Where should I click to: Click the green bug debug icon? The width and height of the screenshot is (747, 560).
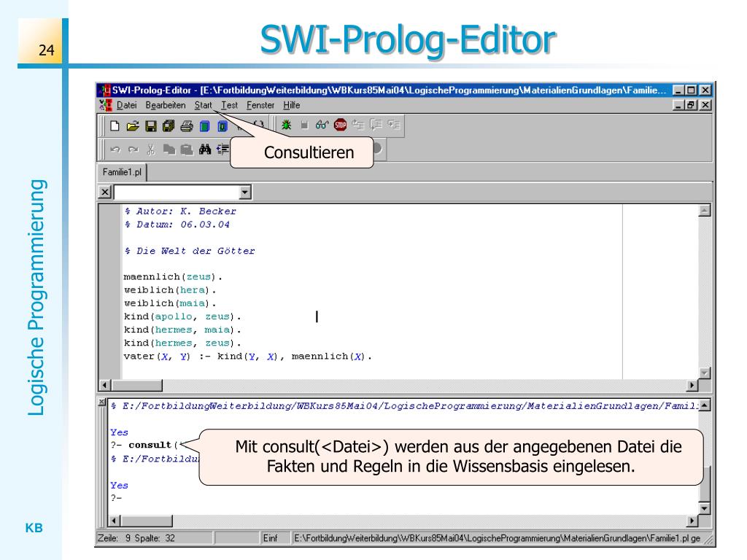coord(286,125)
